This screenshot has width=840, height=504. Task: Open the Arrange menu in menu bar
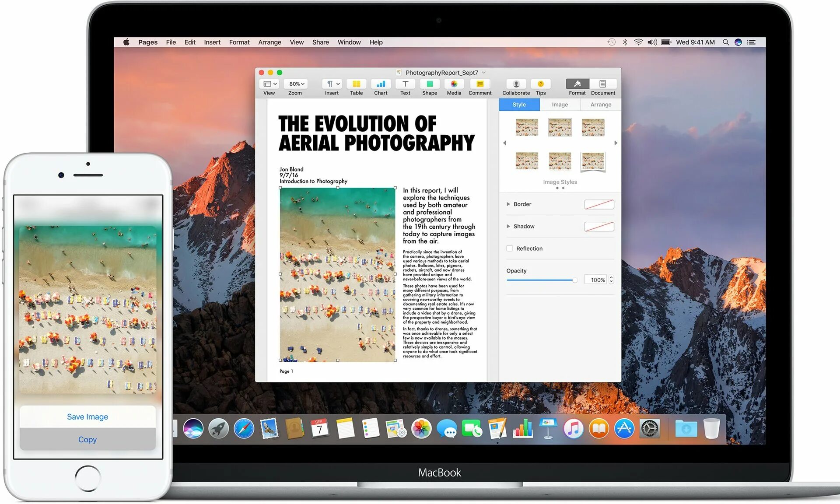[x=269, y=42]
